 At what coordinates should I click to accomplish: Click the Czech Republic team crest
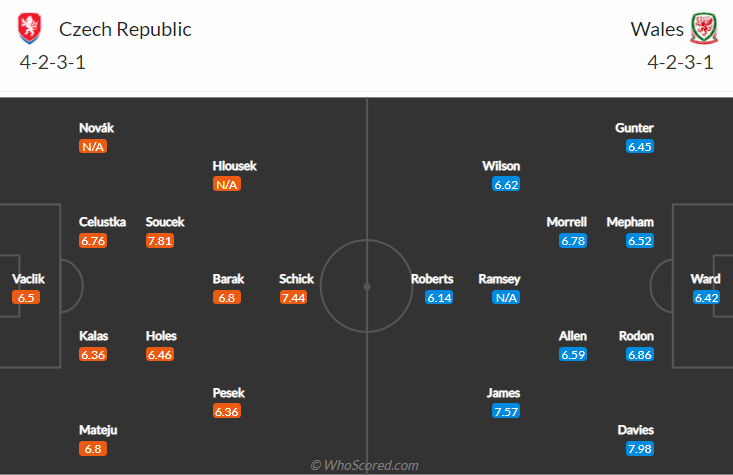29,28
